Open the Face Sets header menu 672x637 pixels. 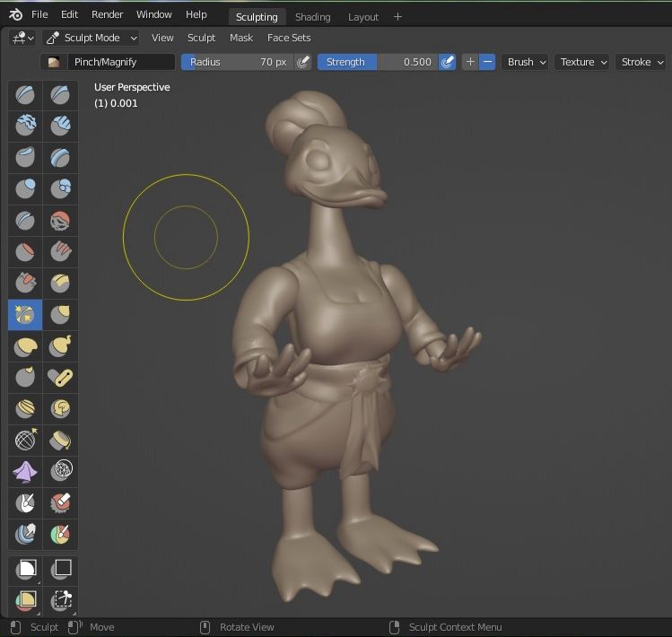coord(289,38)
